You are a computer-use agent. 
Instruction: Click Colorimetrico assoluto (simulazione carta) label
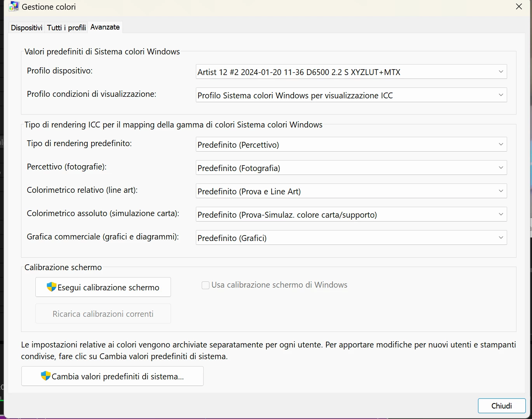click(103, 213)
